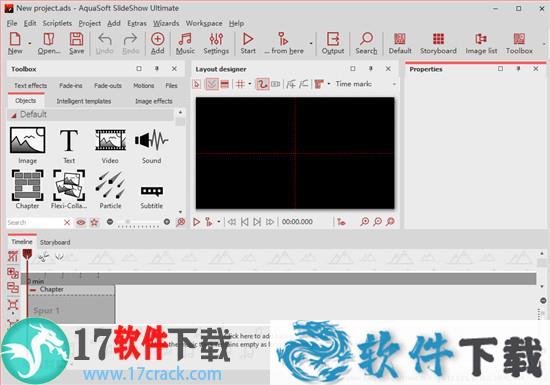Select the Text object in Toolbox
This screenshot has width=550, height=385.
coord(69,146)
